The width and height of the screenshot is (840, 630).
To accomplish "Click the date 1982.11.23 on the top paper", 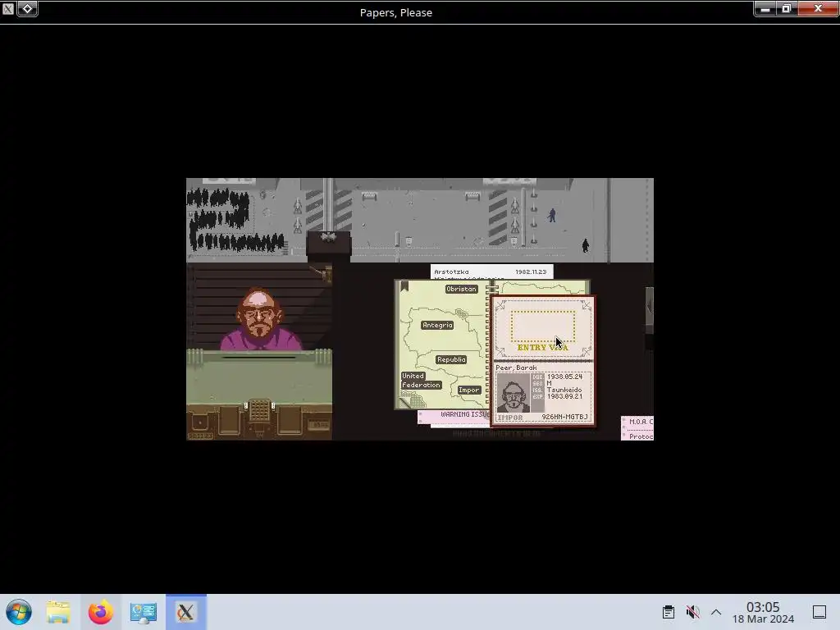I will click(x=531, y=272).
